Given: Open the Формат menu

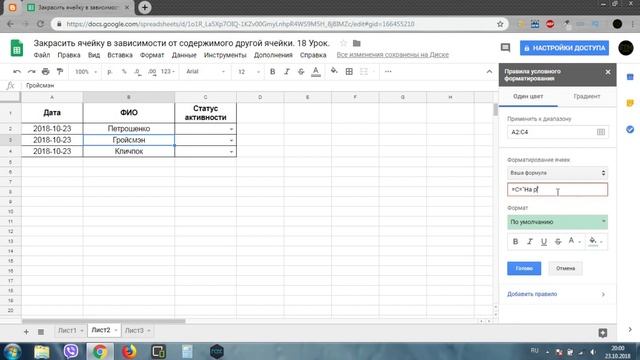Looking at the screenshot, I should coord(152,55).
